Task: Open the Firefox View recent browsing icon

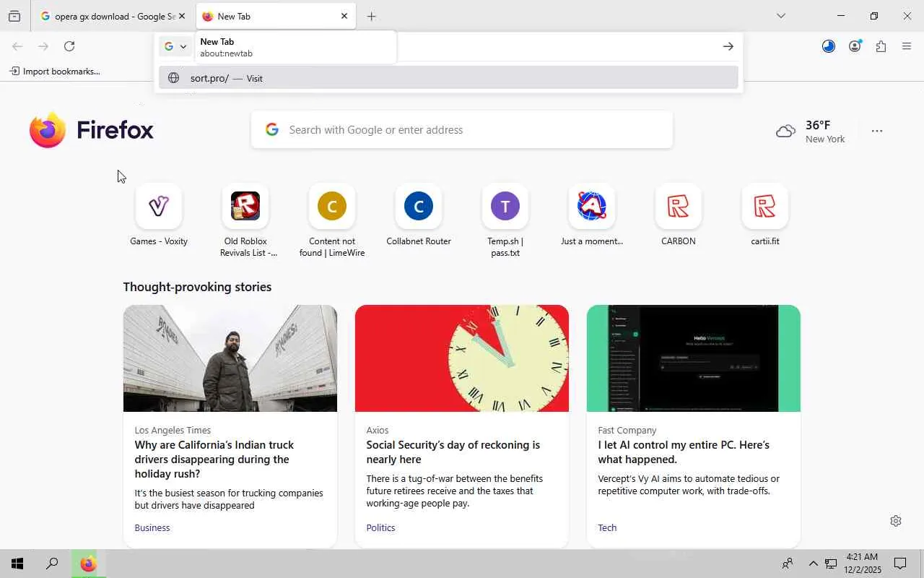Action: coord(14,16)
